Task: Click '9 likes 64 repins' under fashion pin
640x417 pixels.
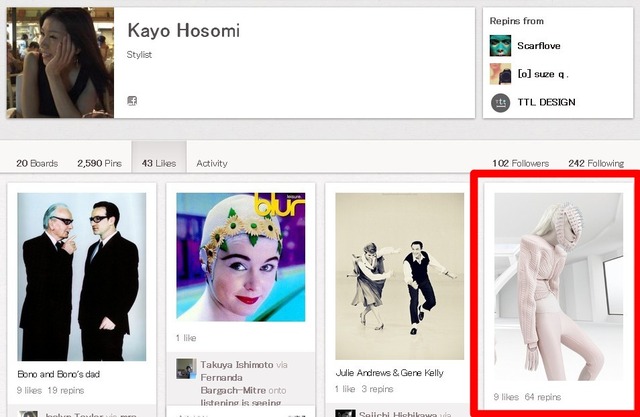Action: click(527, 397)
